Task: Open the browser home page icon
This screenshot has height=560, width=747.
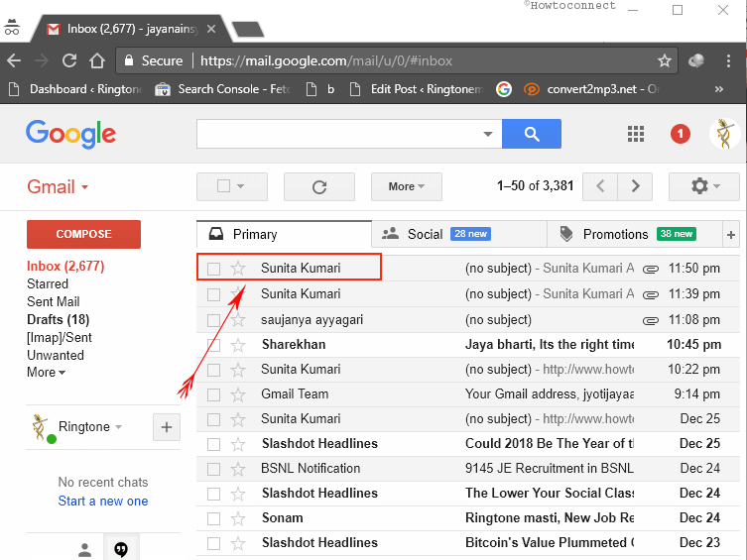Action: tap(97, 60)
